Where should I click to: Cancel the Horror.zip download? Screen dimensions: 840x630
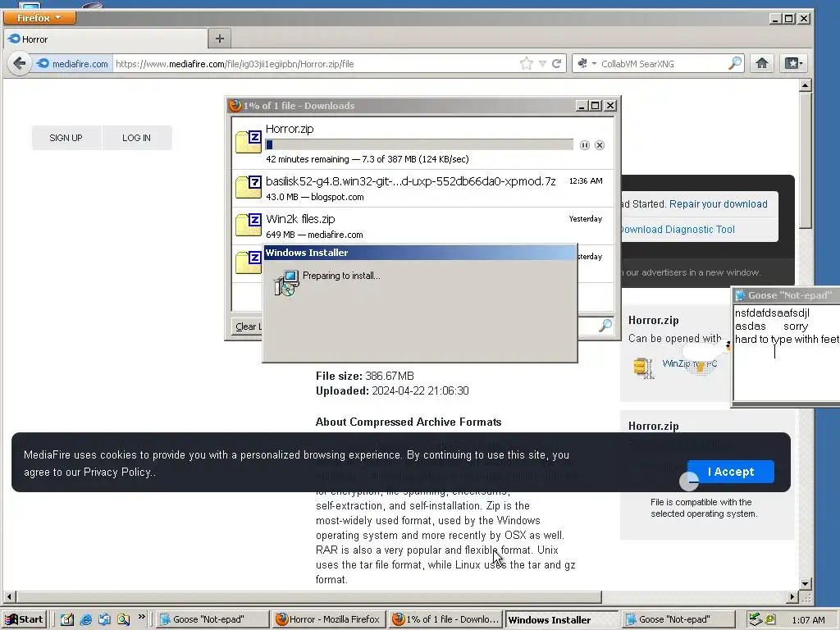(600, 145)
